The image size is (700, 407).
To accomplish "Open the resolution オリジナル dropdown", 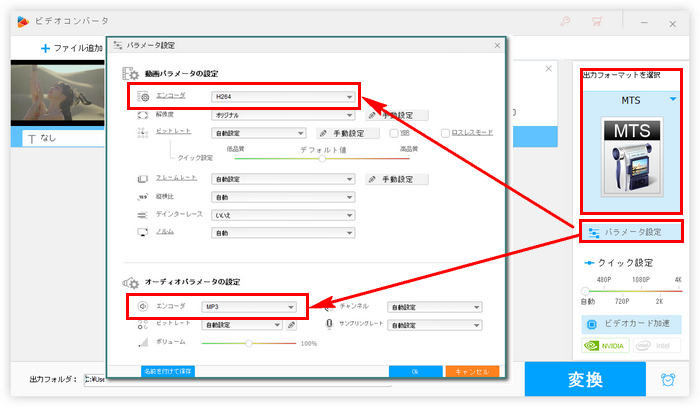I will [x=283, y=115].
